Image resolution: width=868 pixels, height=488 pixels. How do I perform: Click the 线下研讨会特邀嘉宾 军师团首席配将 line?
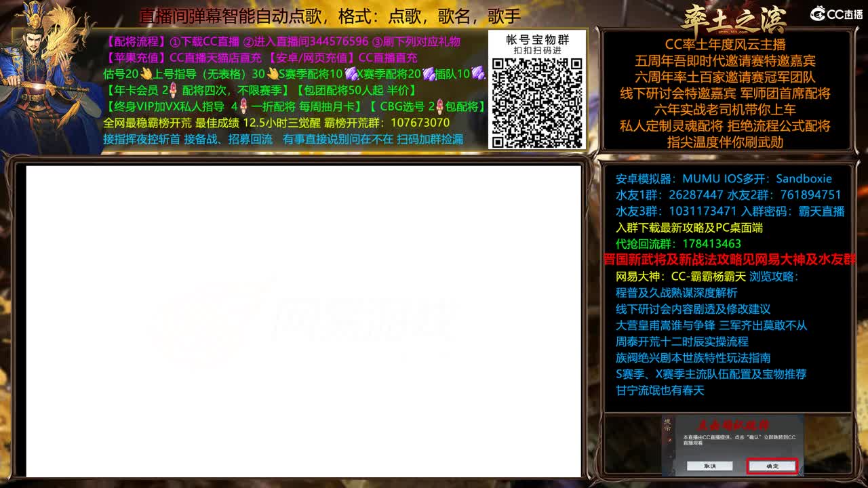(x=725, y=94)
